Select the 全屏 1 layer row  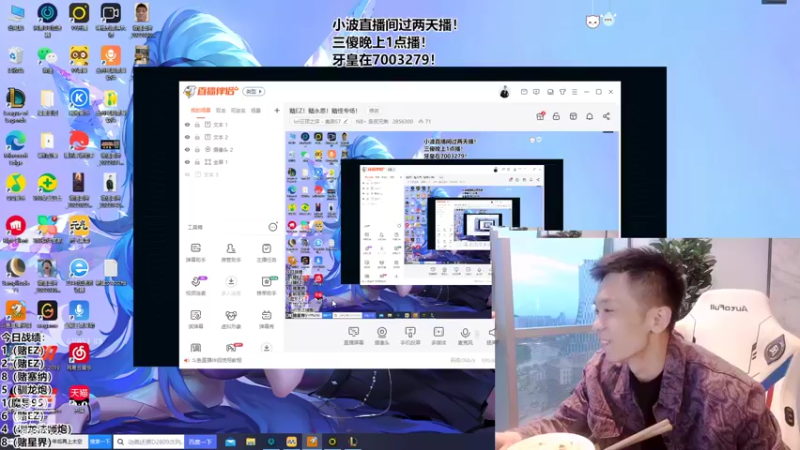click(x=231, y=162)
